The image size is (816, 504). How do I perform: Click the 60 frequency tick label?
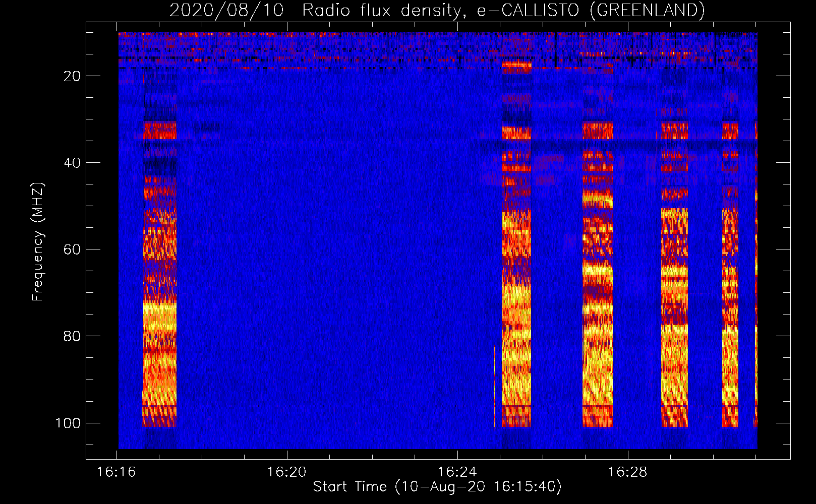[x=72, y=249]
